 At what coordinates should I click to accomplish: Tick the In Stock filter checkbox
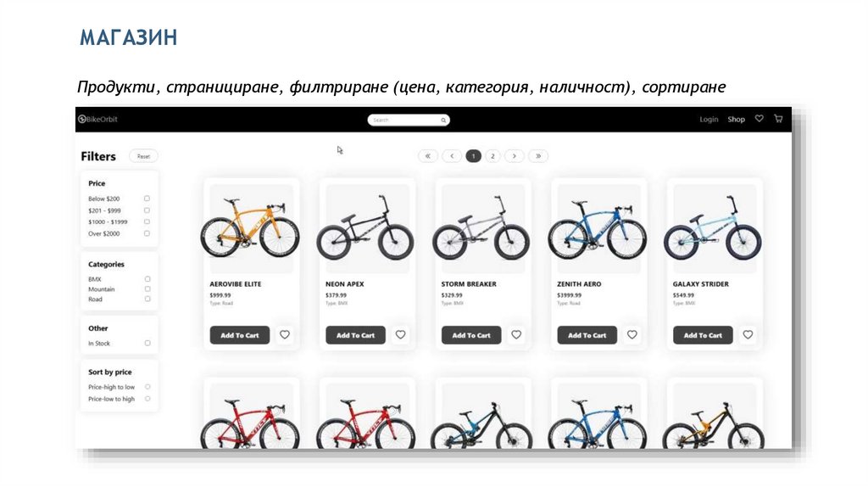pyautogui.click(x=147, y=343)
